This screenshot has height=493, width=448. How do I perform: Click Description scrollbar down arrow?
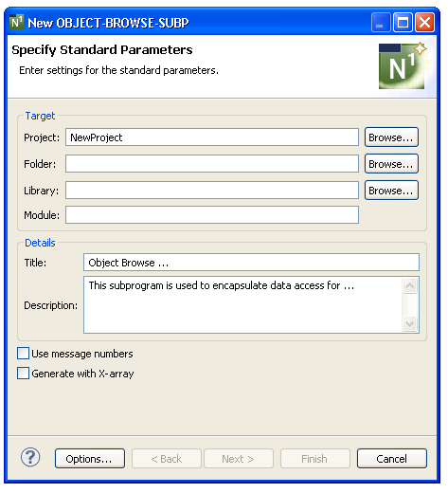(x=410, y=323)
